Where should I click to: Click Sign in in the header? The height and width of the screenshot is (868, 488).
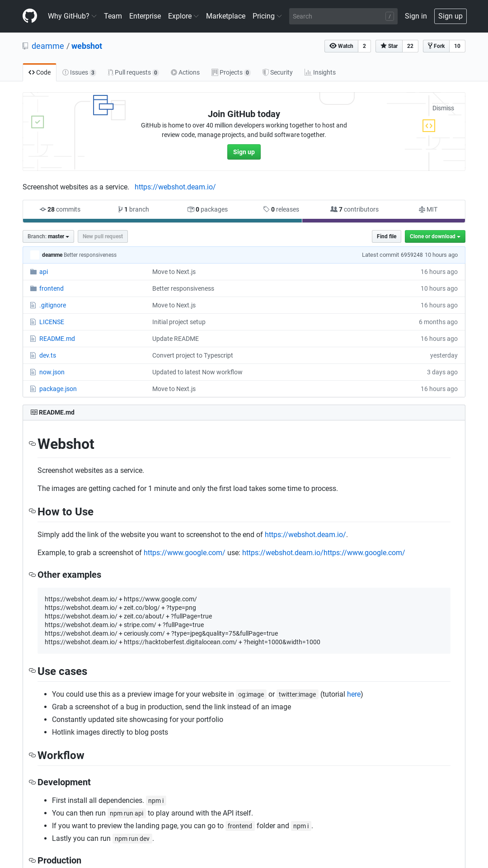coord(416,16)
